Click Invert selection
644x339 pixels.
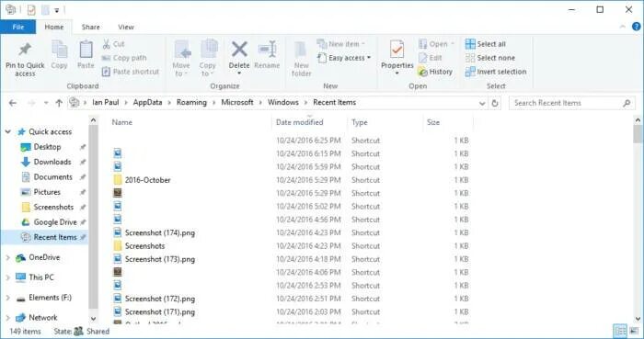pos(496,72)
